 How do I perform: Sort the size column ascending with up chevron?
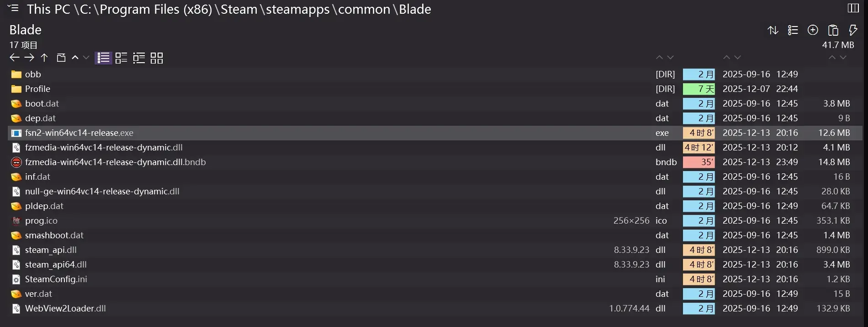(x=832, y=57)
